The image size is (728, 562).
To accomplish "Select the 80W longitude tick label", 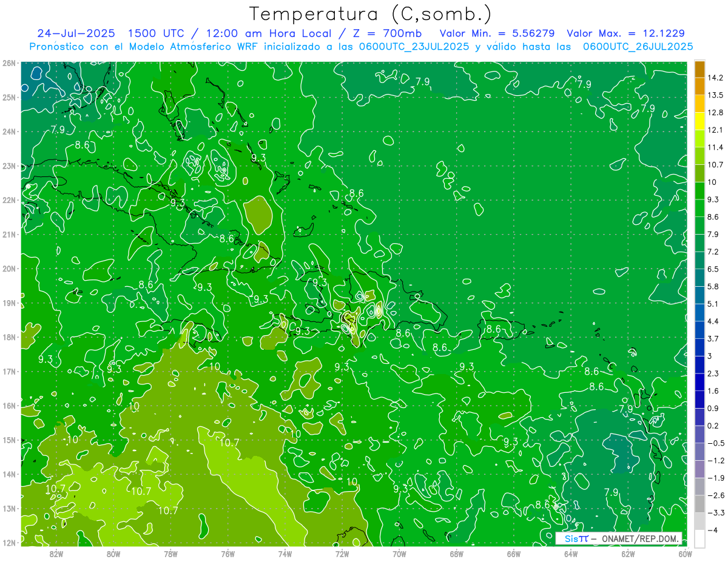I will (x=113, y=554).
